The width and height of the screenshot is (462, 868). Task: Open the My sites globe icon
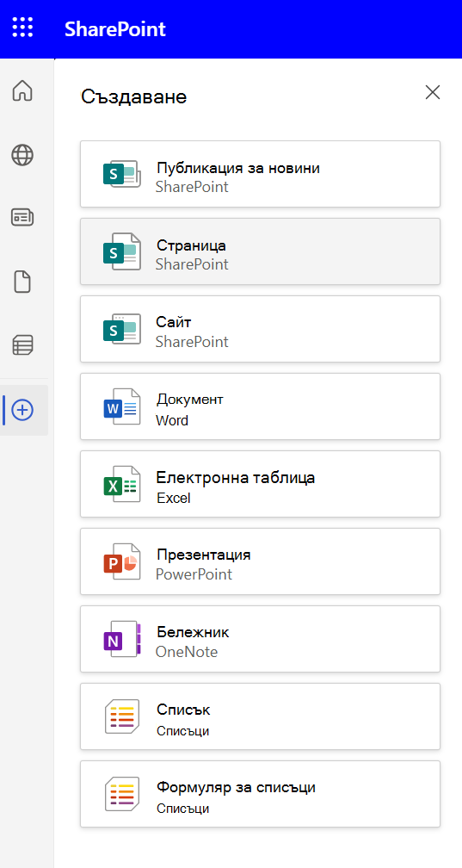click(x=22, y=155)
